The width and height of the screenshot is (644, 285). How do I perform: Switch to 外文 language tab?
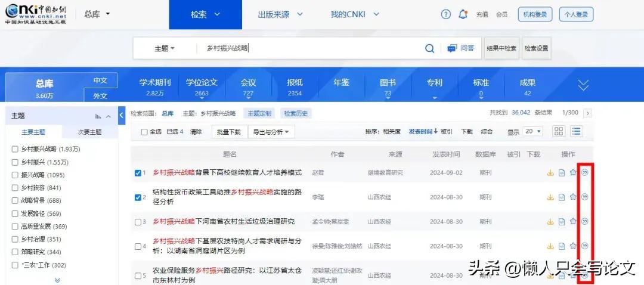pyautogui.click(x=100, y=95)
